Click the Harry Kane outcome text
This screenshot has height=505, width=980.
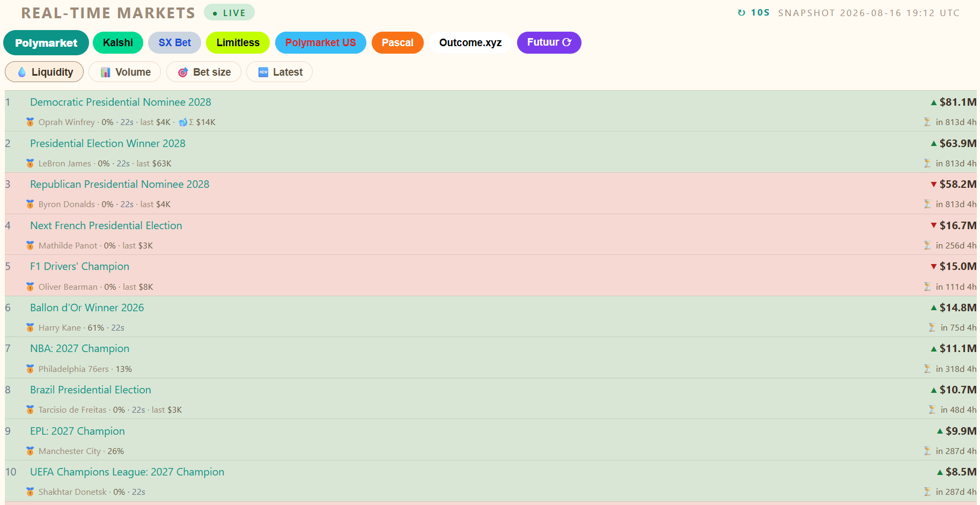coord(60,327)
